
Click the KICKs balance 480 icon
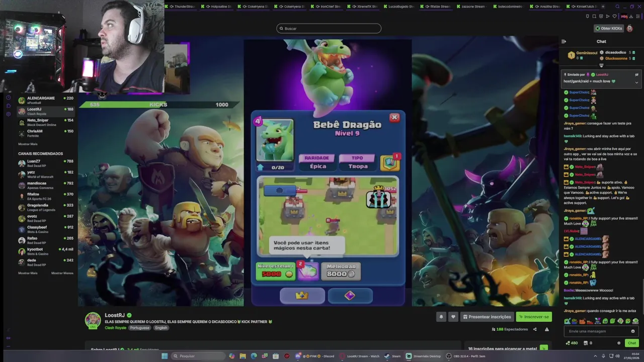point(572,343)
